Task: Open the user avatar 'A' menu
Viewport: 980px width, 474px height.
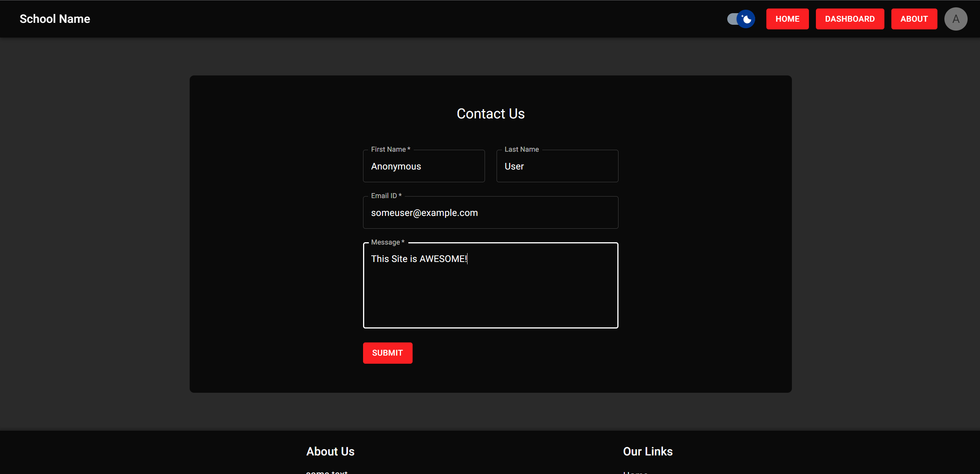Action: tap(955, 19)
